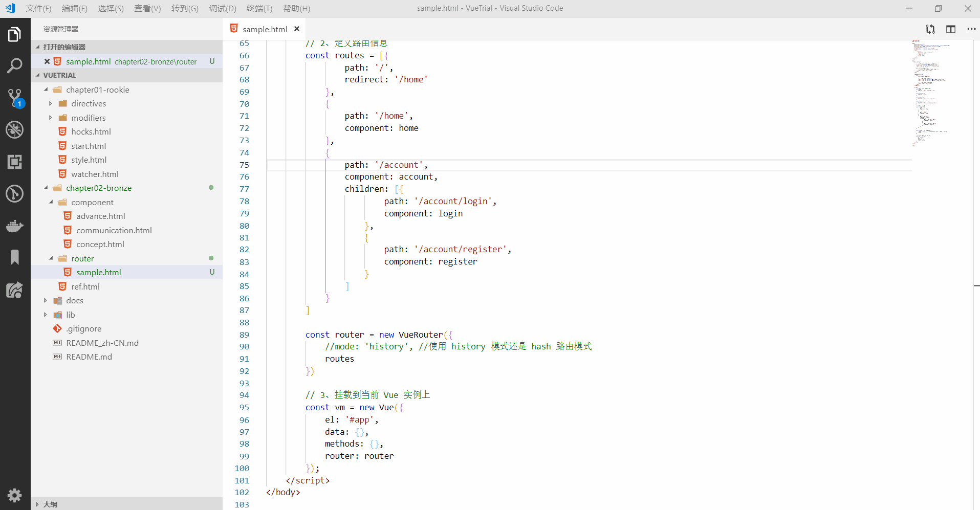Open the Bookmarks sidebar icon
Viewport: 980px width, 510px height.
pos(14,257)
